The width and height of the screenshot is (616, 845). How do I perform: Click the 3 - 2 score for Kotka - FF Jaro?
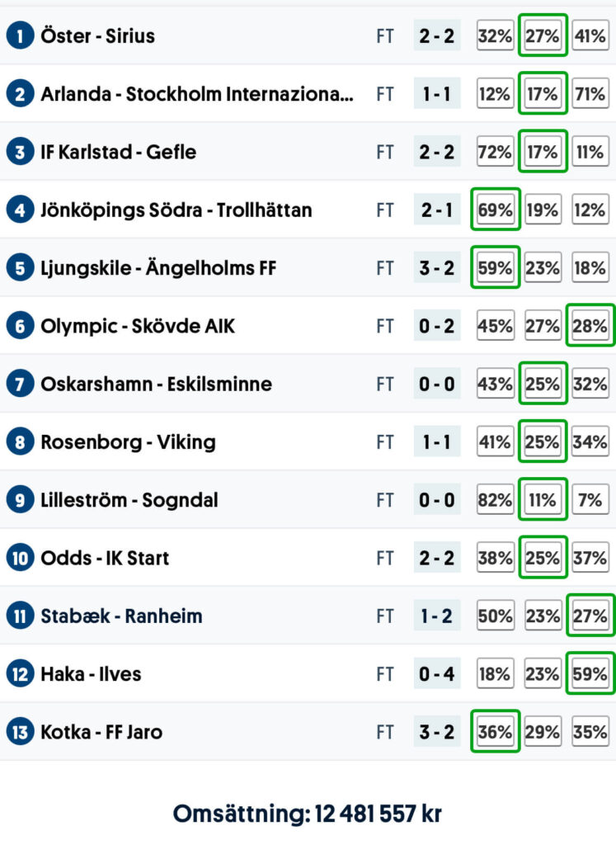(x=437, y=732)
